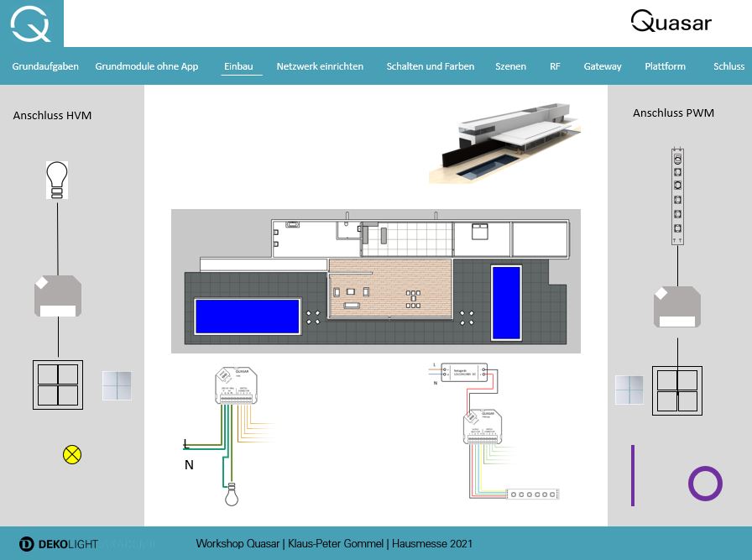Go to the Szenen tab
Viewport: 752px width, 560px height.
(510, 66)
